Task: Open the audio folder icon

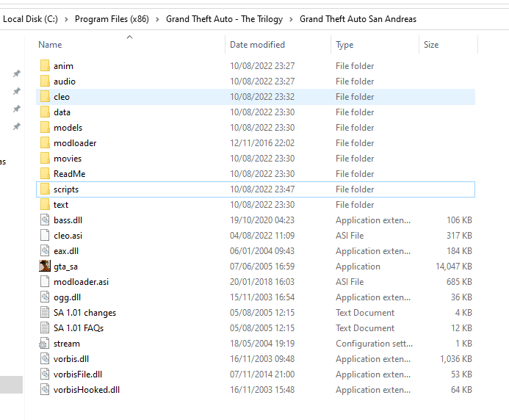Action: click(45, 82)
